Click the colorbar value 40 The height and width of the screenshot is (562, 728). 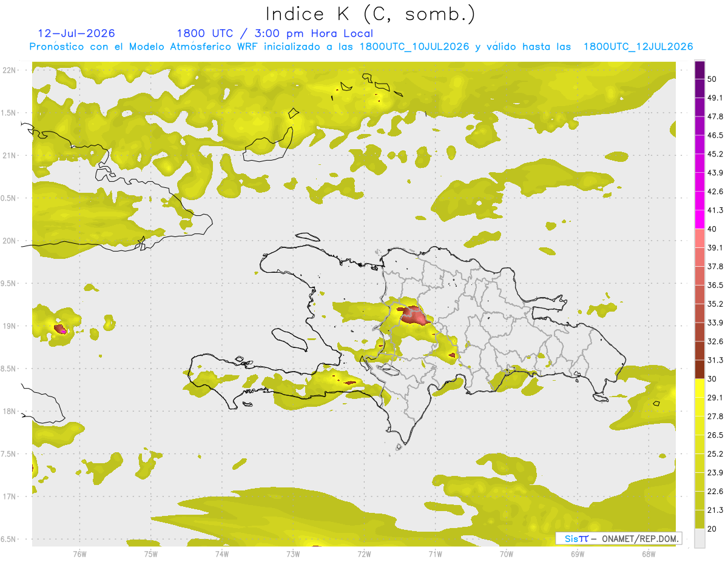pyautogui.click(x=713, y=229)
